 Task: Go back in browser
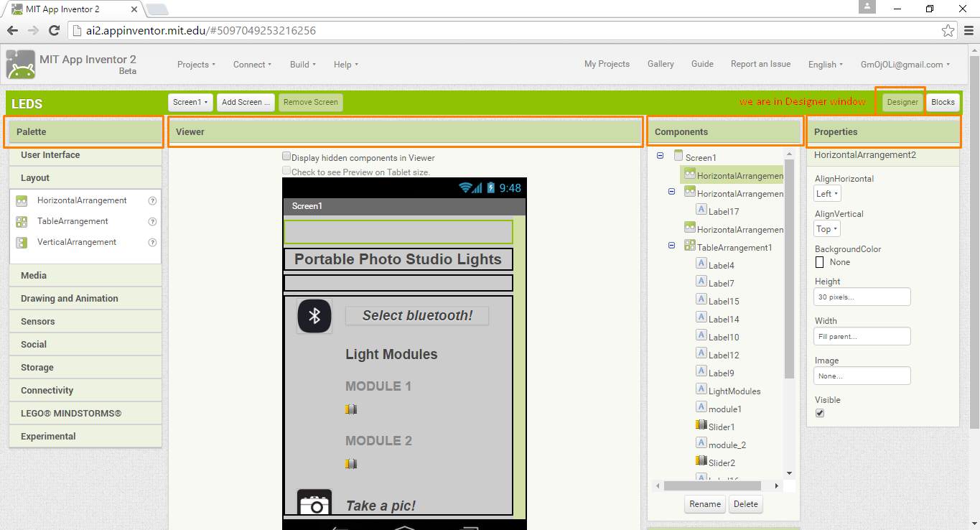click(x=11, y=30)
